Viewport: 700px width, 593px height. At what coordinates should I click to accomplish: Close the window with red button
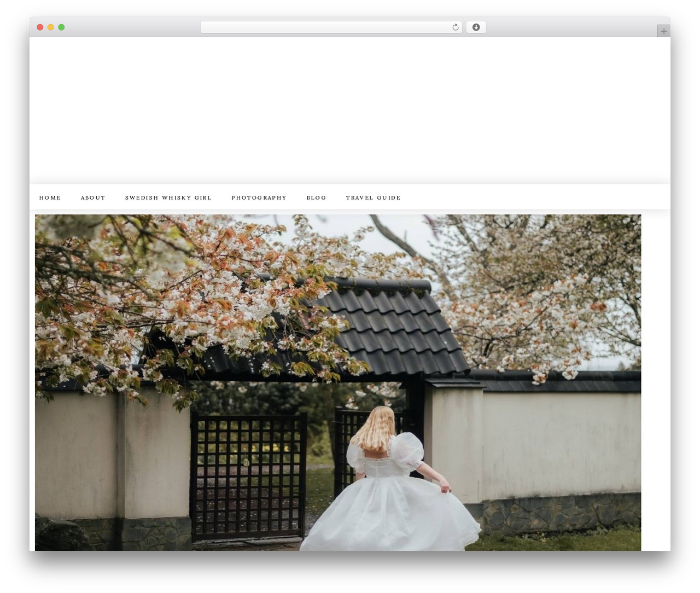pos(40,27)
